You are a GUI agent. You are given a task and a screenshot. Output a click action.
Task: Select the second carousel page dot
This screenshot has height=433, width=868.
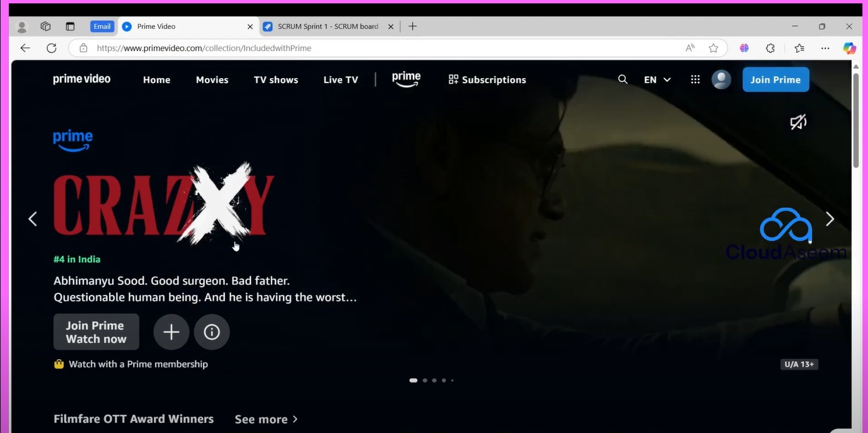point(425,381)
